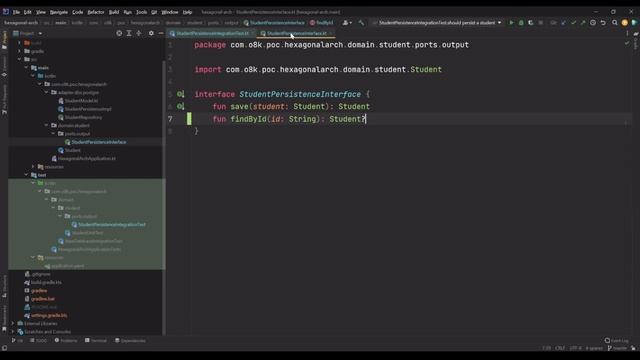Open the Build menu

click(114, 12)
